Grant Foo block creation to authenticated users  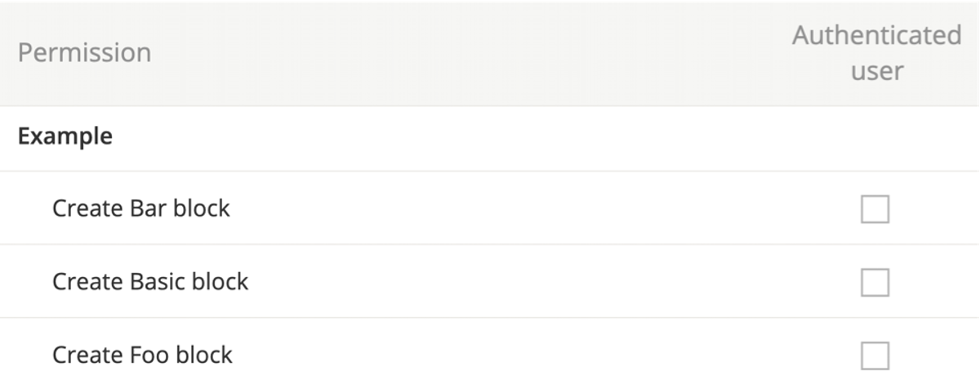[875, 355]
